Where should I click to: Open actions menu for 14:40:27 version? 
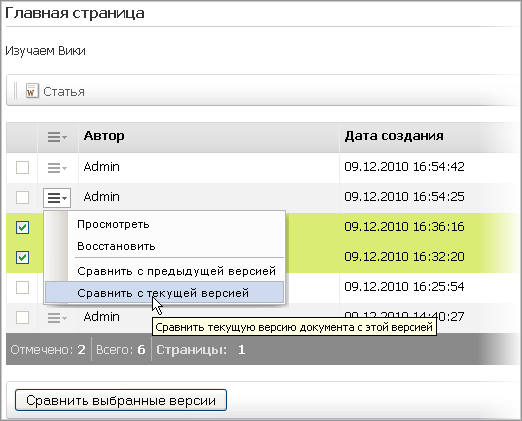(57, 318)
